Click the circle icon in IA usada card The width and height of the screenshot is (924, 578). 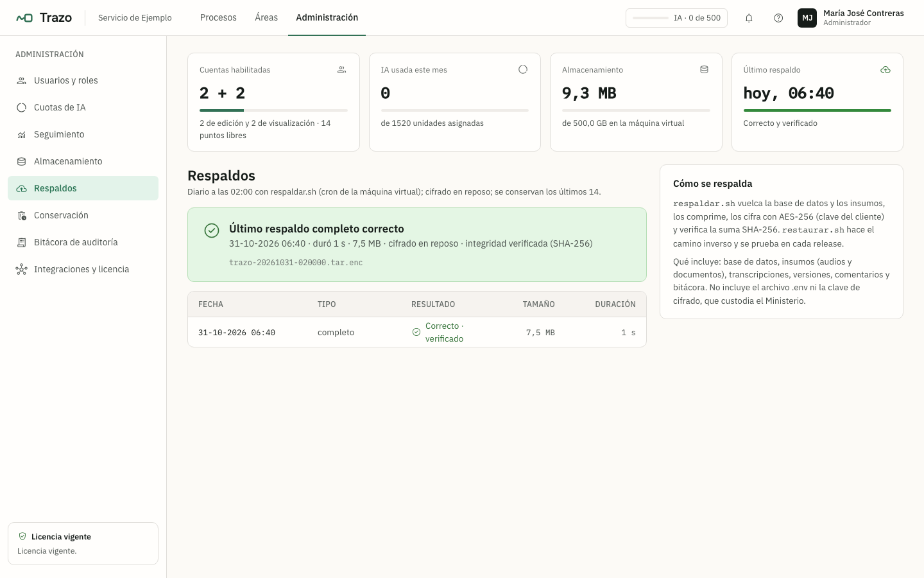523,69
